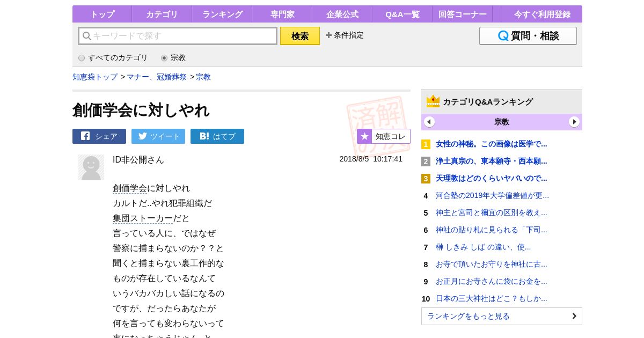Click the Twitter tweet bird icon
This screenshot has width=644, height=338.
[142, 136]
